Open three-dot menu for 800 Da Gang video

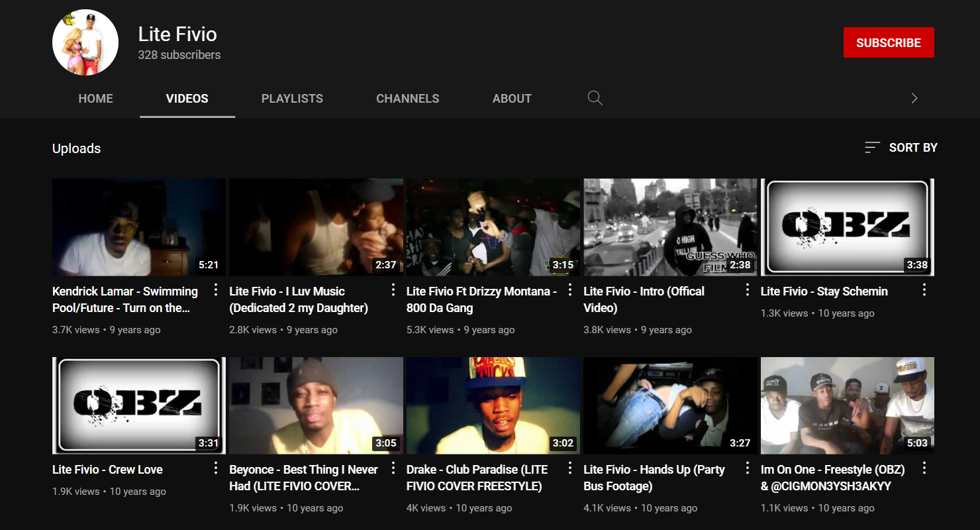coord(570,290)
